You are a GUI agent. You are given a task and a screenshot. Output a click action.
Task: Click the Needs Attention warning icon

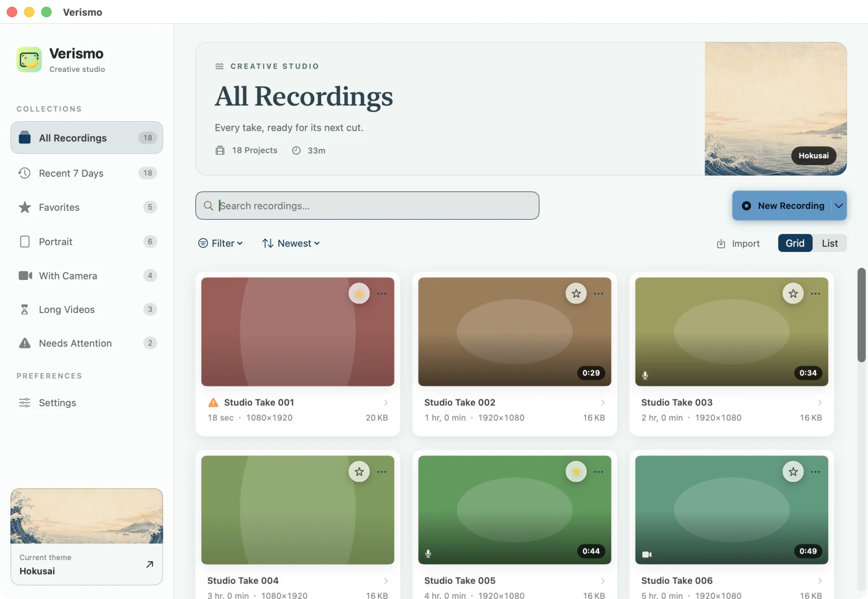[25, 343]
